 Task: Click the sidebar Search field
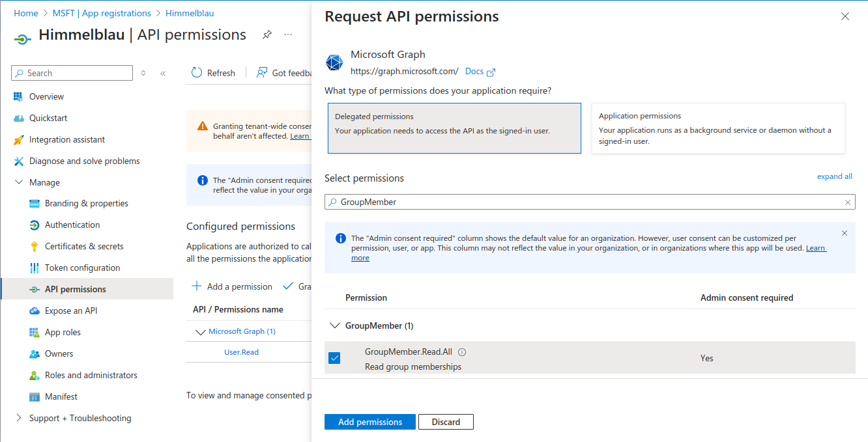tap(72, 73)
